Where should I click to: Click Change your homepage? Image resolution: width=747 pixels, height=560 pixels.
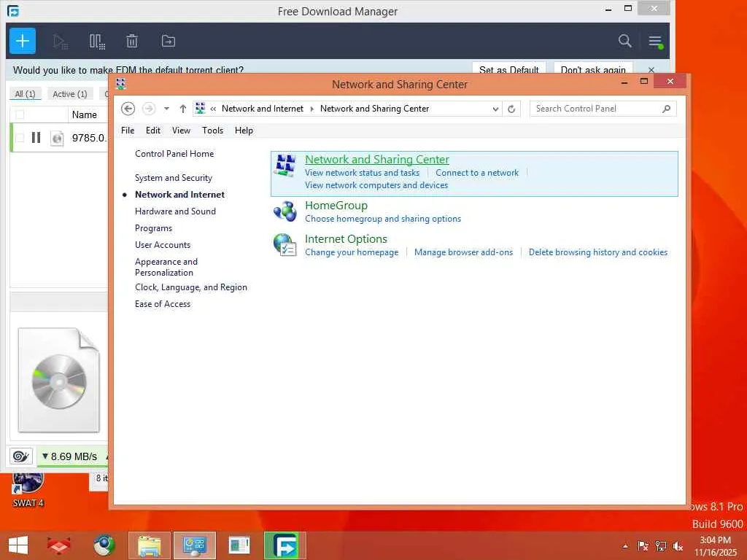[x=352, y=252]
